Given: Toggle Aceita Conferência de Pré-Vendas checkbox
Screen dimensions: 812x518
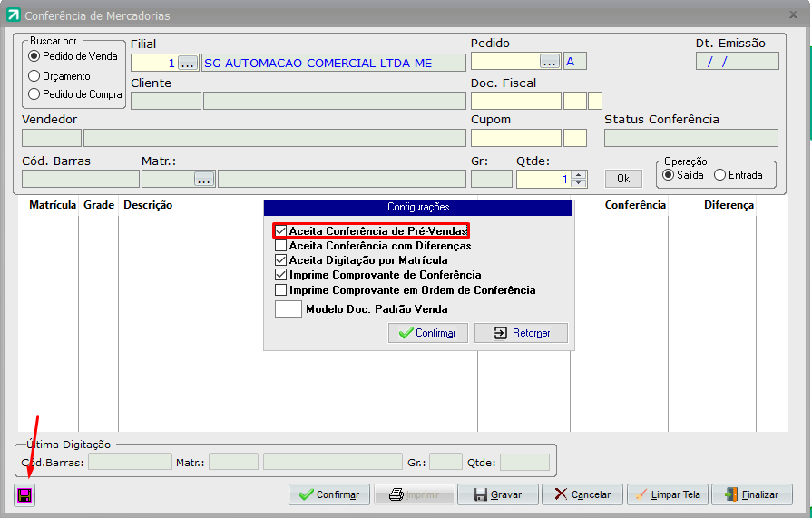Looking at the screenshot, I should point(281,231).
